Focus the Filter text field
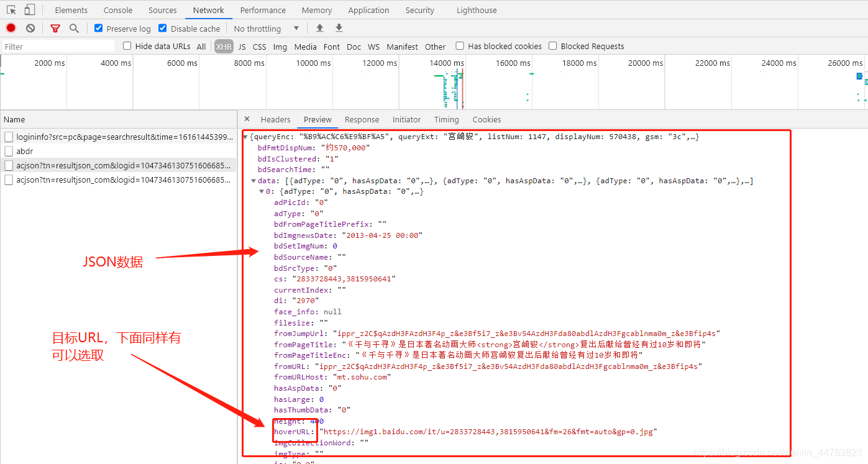Image resolution: width=868 pixels, height=464 pixels. pyautogui.click(x=58, y=47)
